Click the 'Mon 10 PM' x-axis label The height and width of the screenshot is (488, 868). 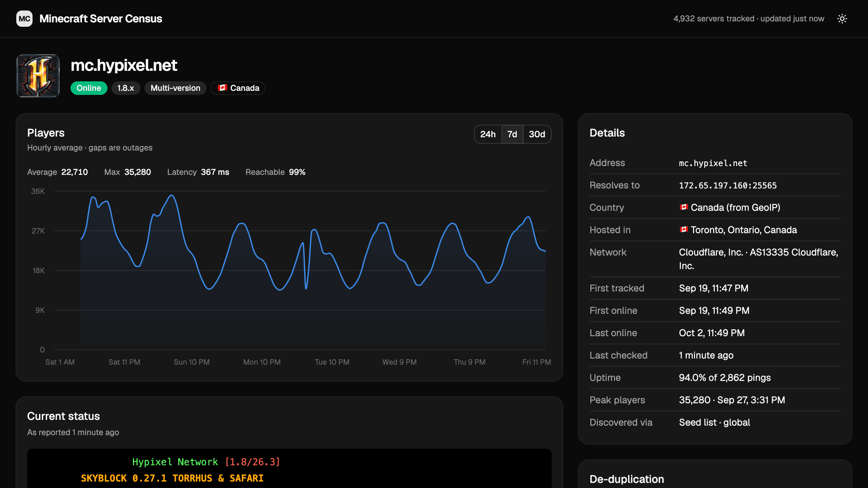pyautogui.click(x=262, y=362)
